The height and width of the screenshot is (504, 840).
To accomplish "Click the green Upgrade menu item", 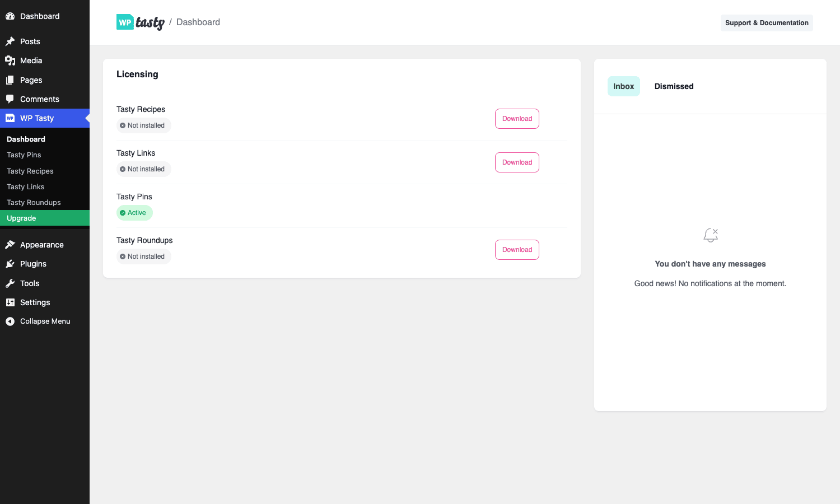I will [45, 218].
